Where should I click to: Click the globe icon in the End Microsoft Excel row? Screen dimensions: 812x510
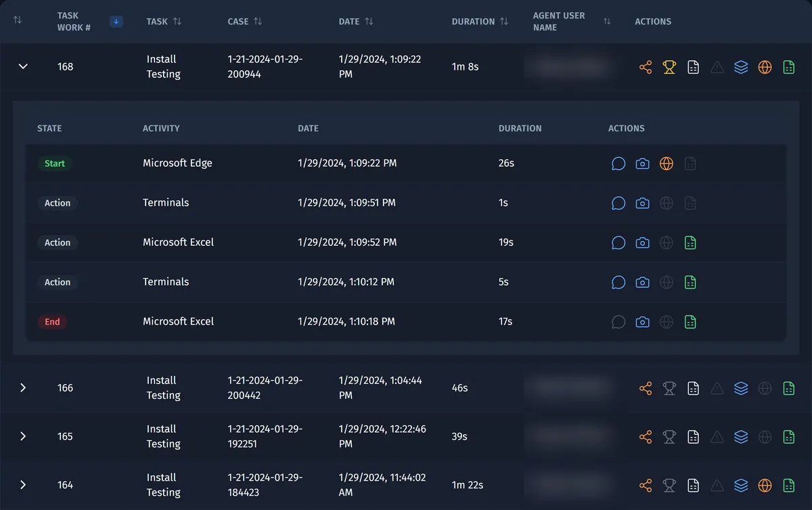[x=667, y=322]
